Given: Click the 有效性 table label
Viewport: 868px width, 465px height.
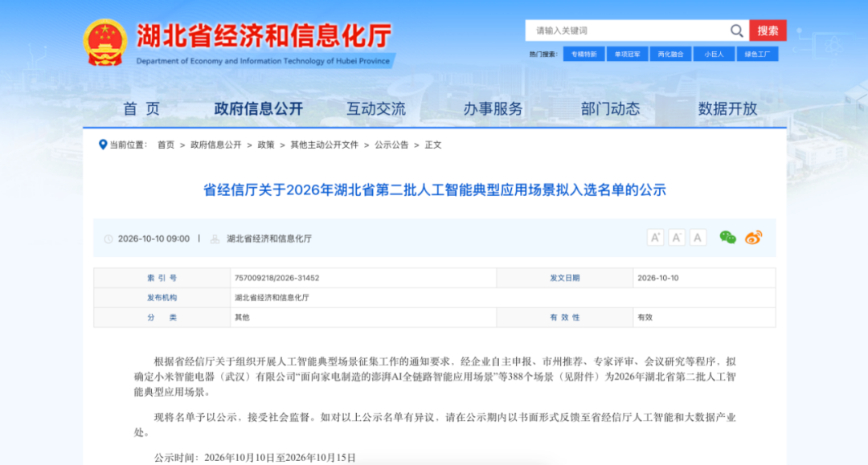Looking at the screenshot, I should tap(565, 317).
